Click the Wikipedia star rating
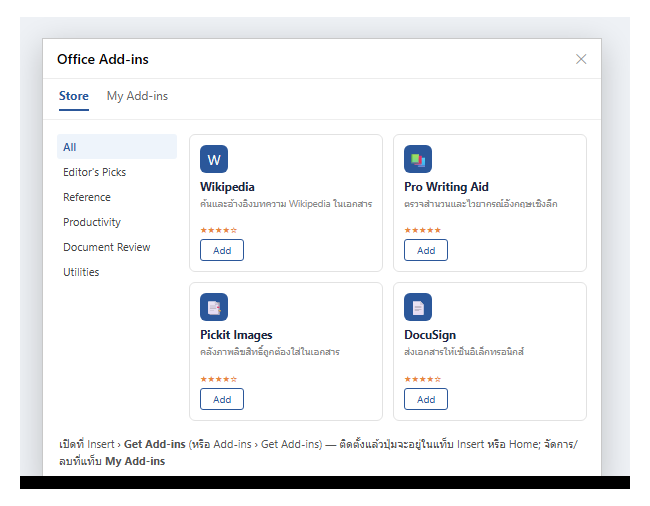650x506 pixels. point(218,230)
